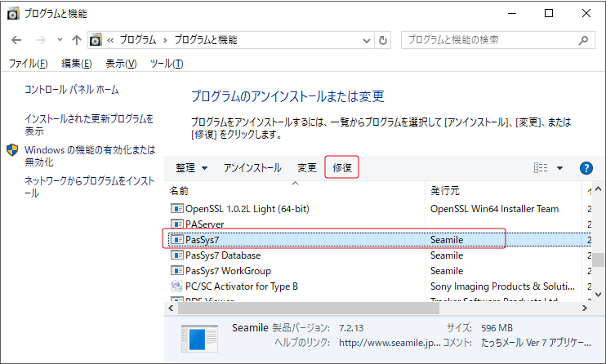606x364 pixels.
Task: Click the PasSys7 Database program icon
Action: click(x=176, y=255)
